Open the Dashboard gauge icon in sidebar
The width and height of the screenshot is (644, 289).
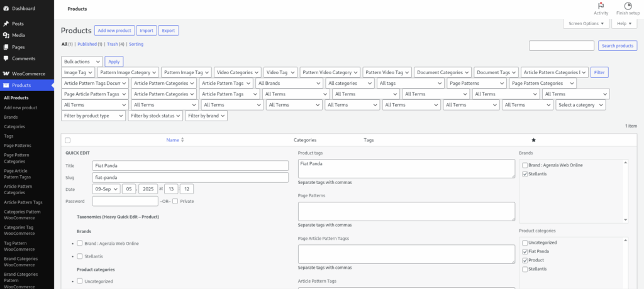coord(6,8)
